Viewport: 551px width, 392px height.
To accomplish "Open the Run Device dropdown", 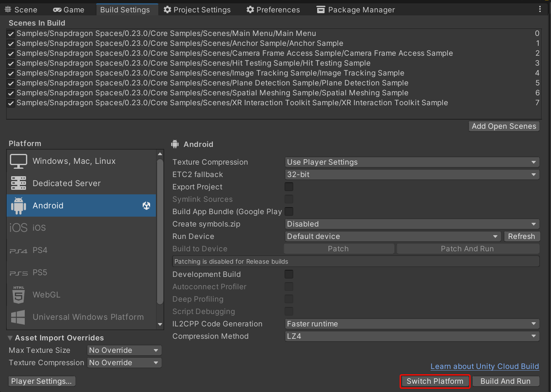I will tap(393, 236).
